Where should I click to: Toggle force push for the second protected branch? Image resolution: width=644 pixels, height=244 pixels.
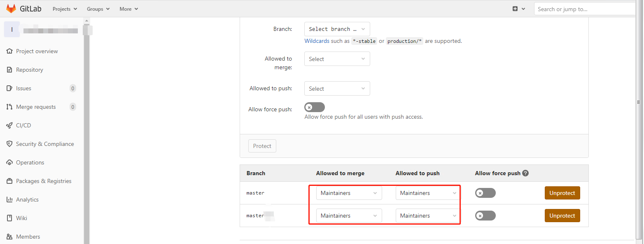click(x=485, y=215)
